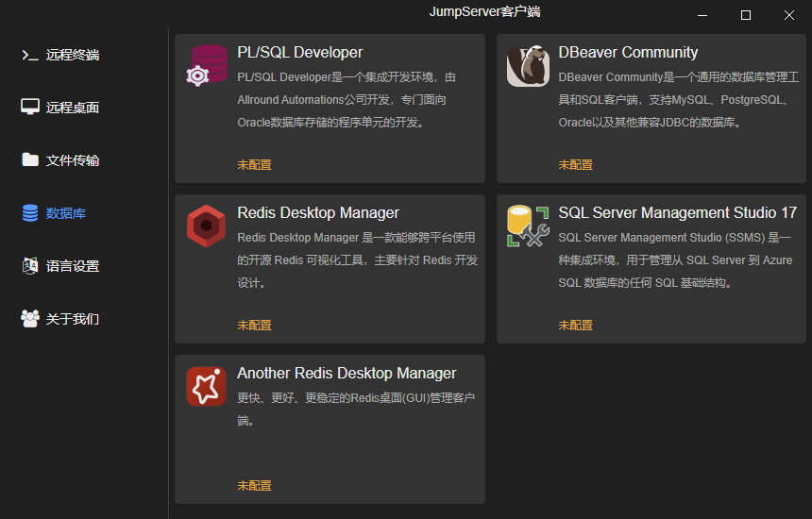Screen dimensions: 812x519
Task: Click the Another Redis Desktop Manager star icon
Action: pyautogui.click(x=206, y=386)
